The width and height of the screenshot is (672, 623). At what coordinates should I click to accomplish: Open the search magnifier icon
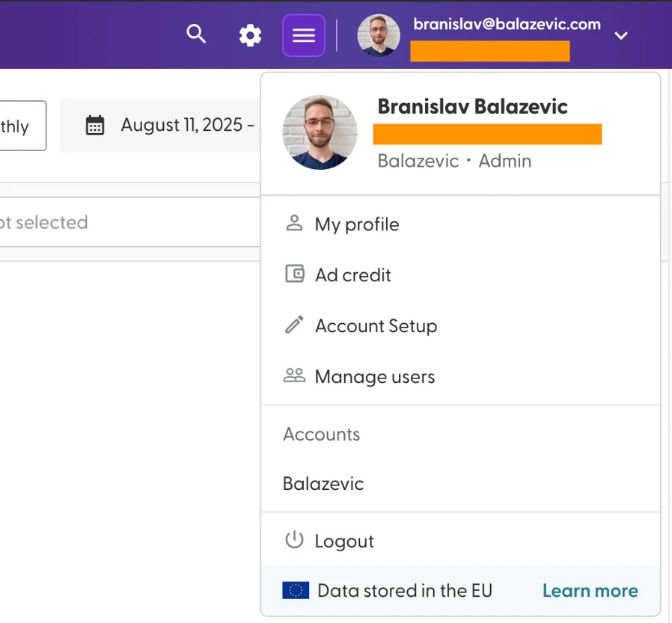[x=196, y=34]
